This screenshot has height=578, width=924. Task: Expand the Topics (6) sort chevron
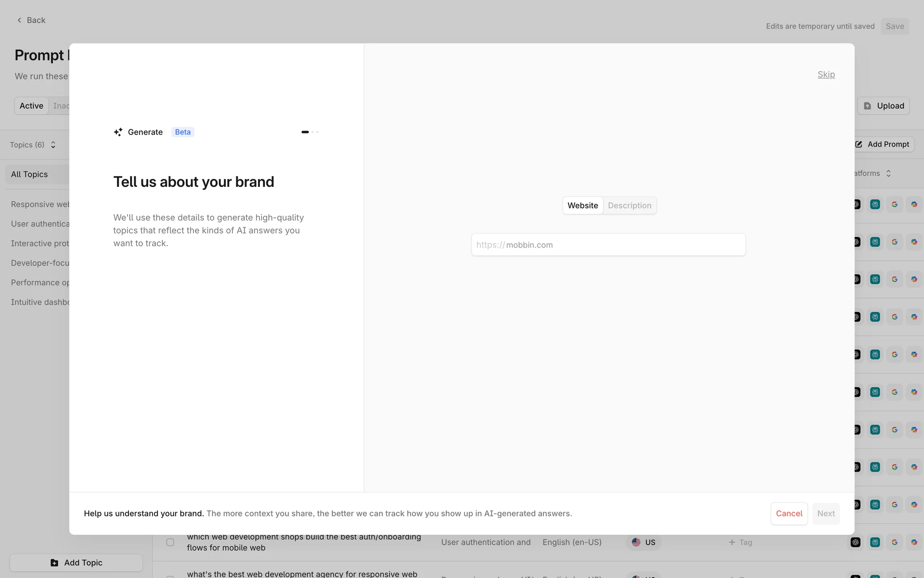click(53, 145)
